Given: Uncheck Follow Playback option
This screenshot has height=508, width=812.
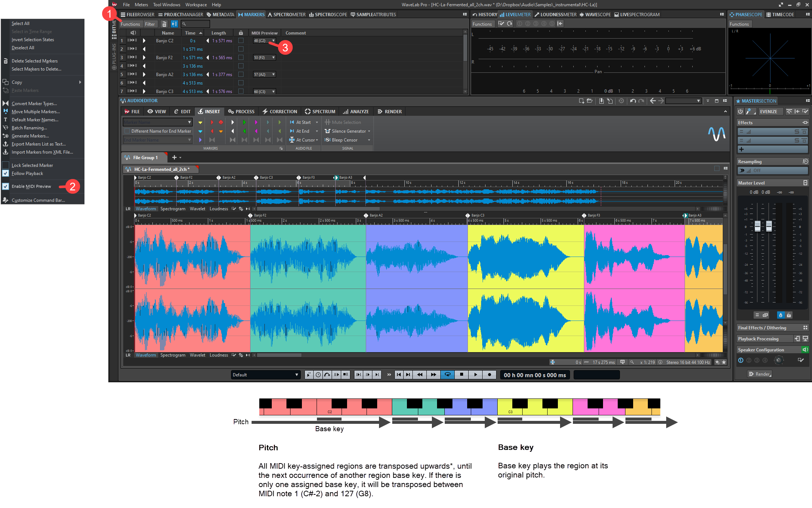Looking at the screenshot, I should click(6, 173).
